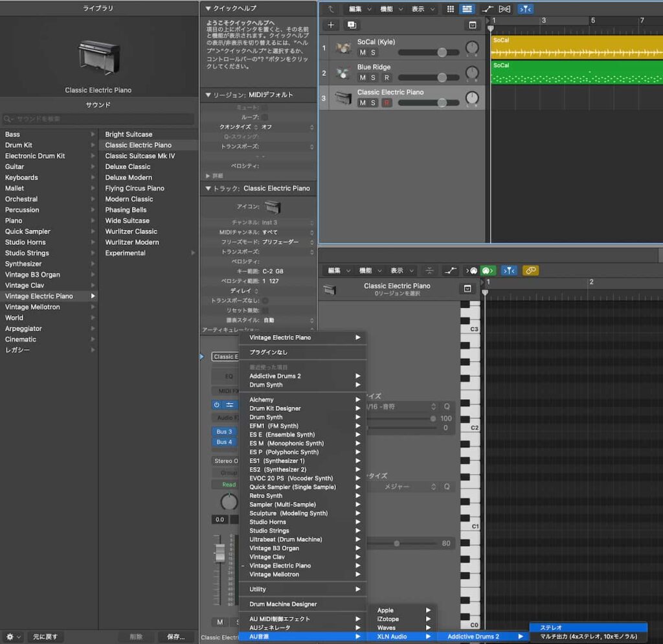Image resolution: width=663 pixels, height=644 pixels.
Task: Mute the SoCal (Kyle) track
Action: pyautogui.click(x=363, y=52)
